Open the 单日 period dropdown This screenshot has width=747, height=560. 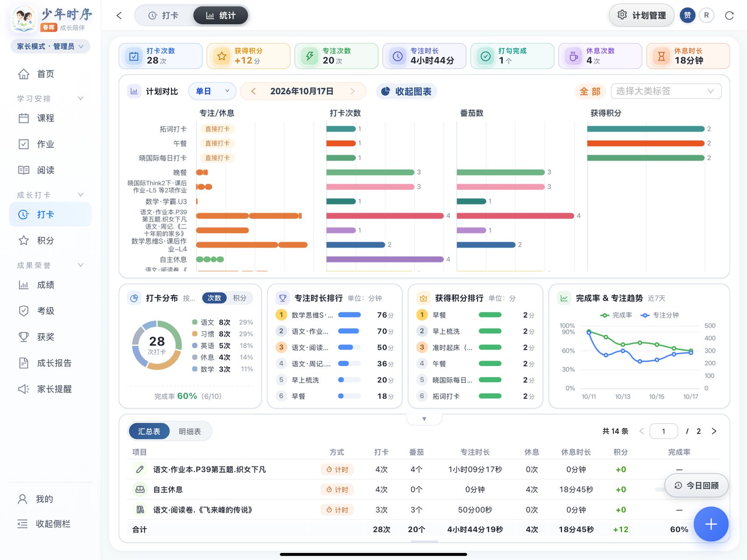(x=212, y=91)
